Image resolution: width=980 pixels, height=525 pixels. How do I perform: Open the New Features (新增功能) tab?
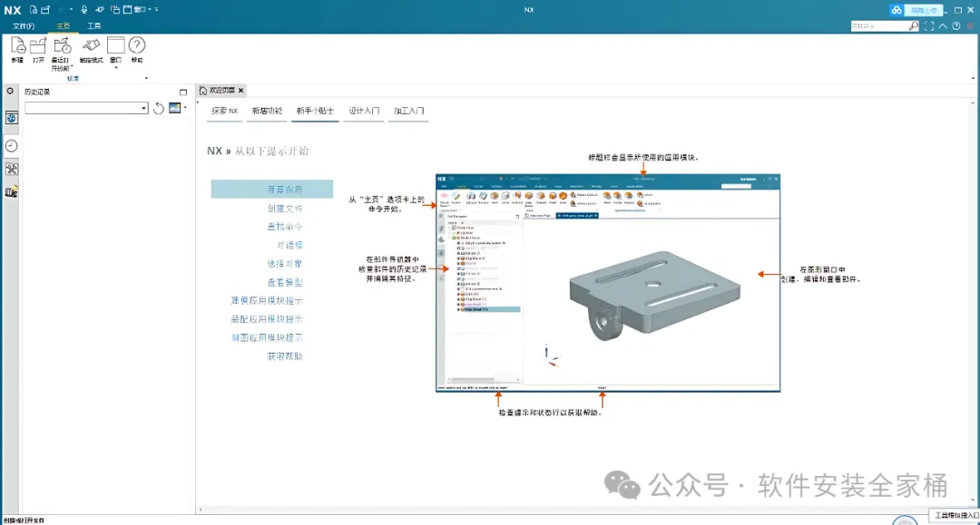[267, 112]
